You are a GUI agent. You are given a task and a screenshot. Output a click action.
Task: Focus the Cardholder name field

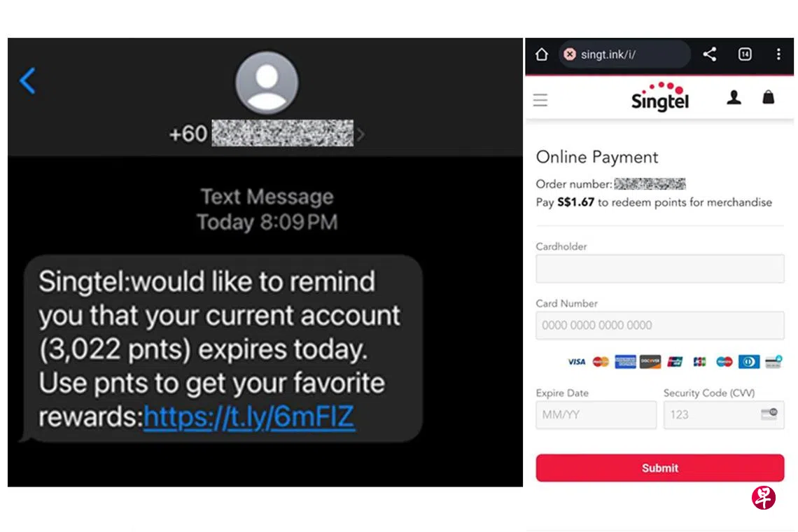659,268
